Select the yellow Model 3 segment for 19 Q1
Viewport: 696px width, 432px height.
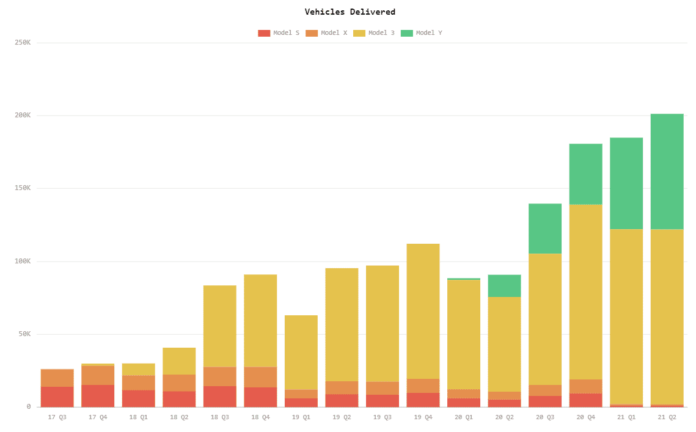coord(301,353)
